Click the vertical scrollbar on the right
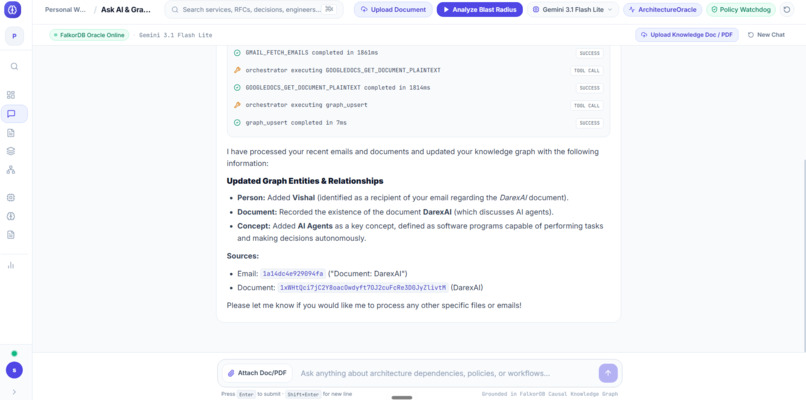806x400 pixels. [x=804, y=254]
